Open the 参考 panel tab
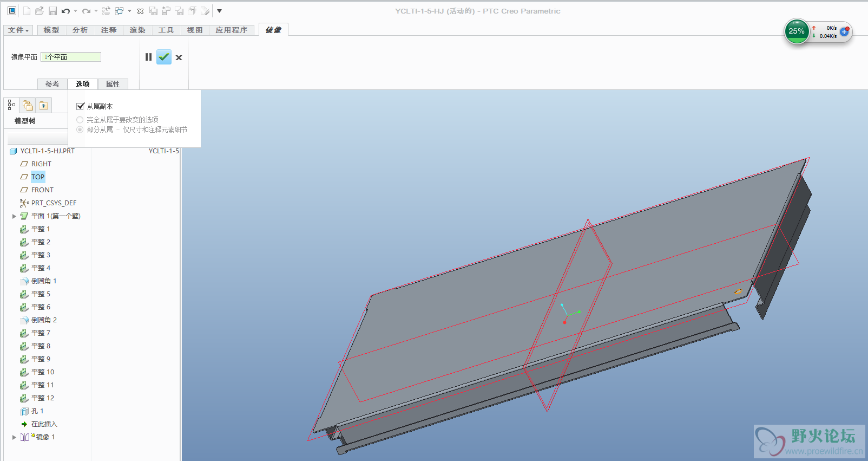 [52, 84]
